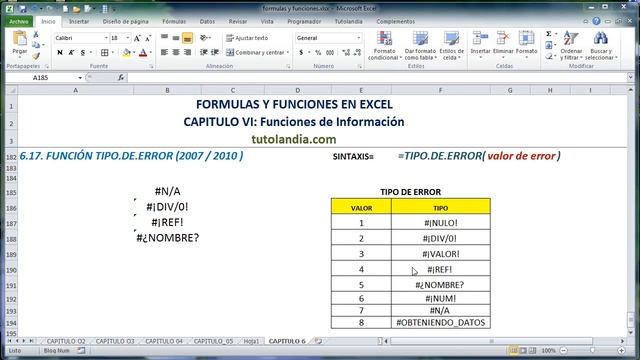
Task: Switch to Normal view status icon
Action: (513, 351)
